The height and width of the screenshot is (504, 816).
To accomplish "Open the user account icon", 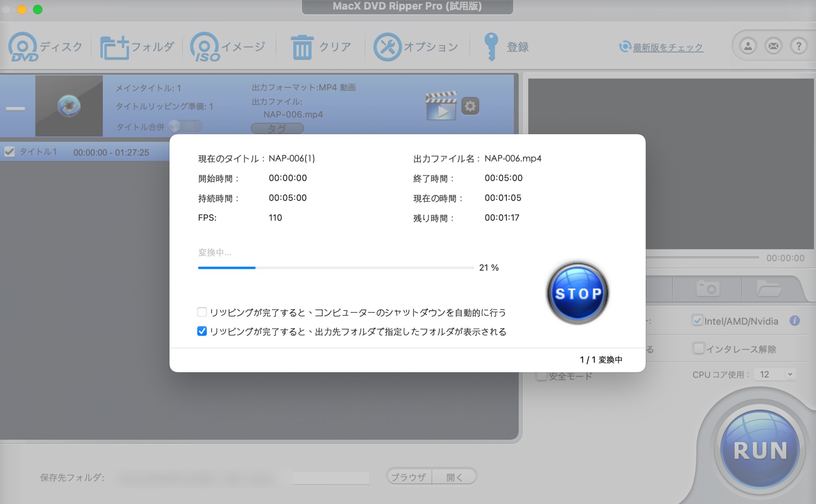I will [x=748, y=46].
